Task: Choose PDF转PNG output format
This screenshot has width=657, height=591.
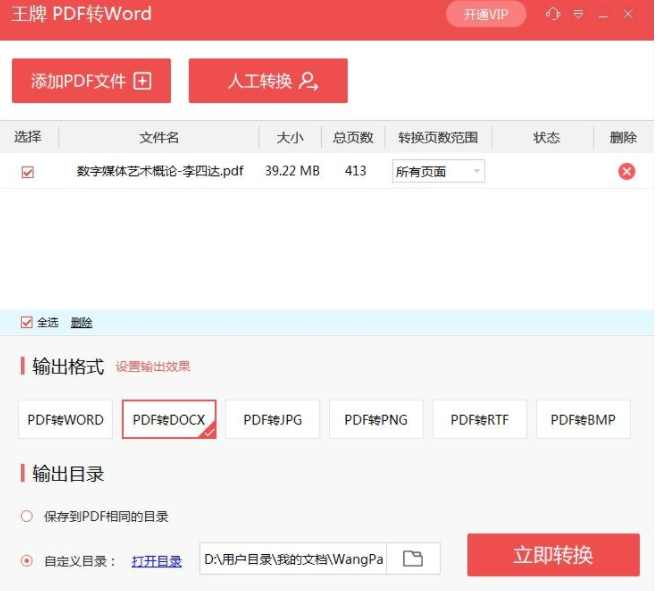Action: click(376, 420)
